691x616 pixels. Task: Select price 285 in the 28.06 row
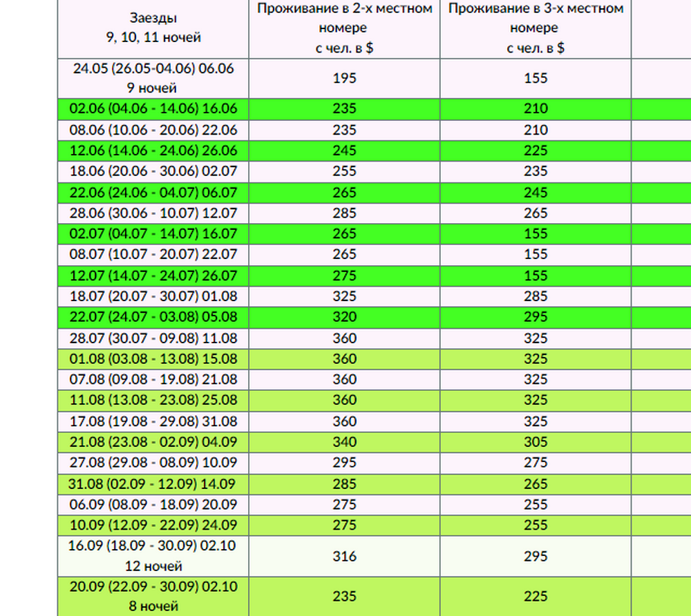pyautogui.click(x=344, y=213)
